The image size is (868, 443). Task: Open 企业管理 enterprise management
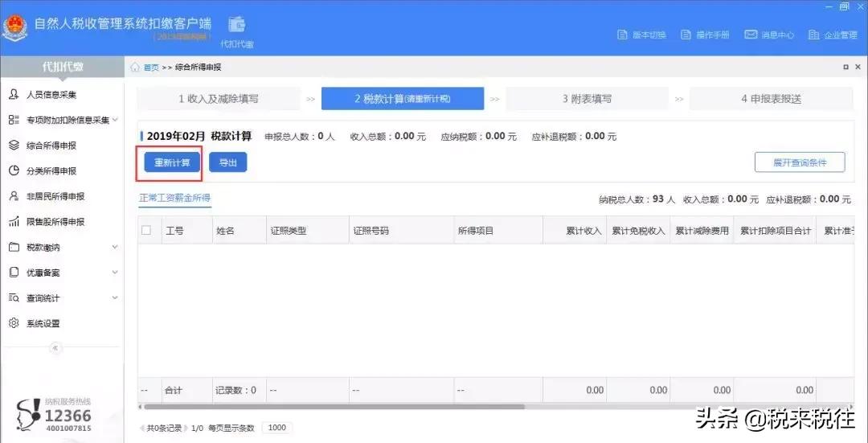coord(833,35)
